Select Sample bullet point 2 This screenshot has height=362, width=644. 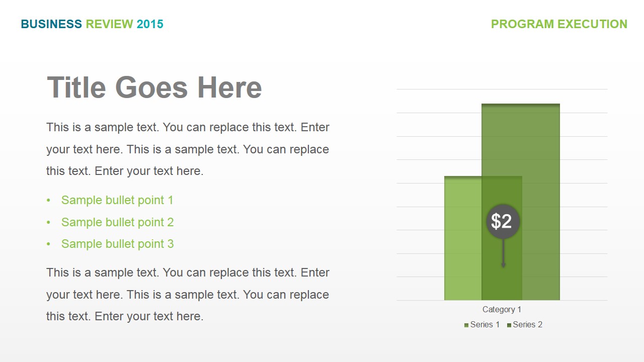point(117,222)
